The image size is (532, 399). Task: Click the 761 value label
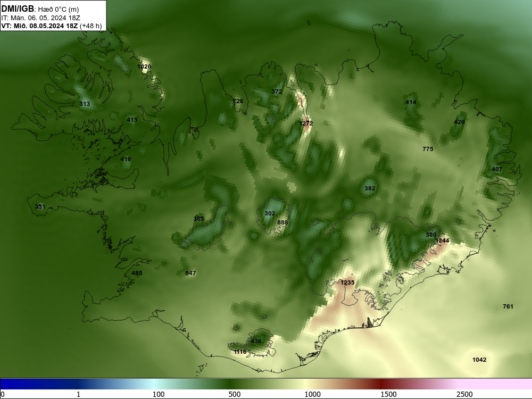(x=508, y=307)
